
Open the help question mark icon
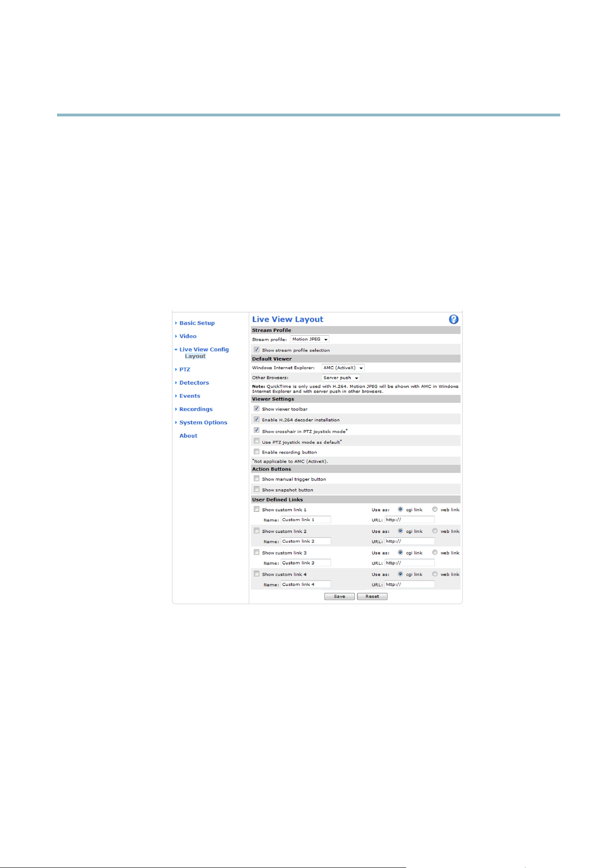(x=454, y=319)
